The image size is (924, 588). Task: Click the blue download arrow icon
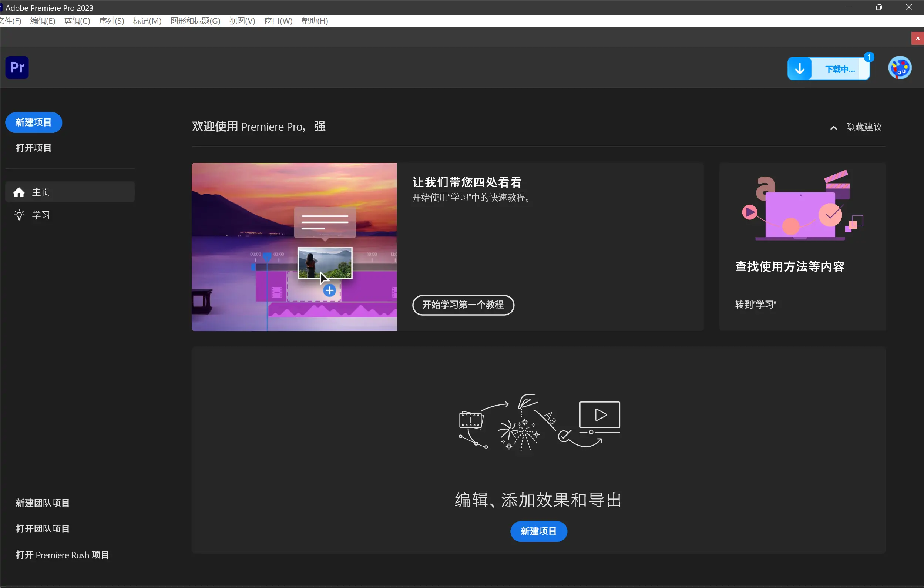point(800,69)
